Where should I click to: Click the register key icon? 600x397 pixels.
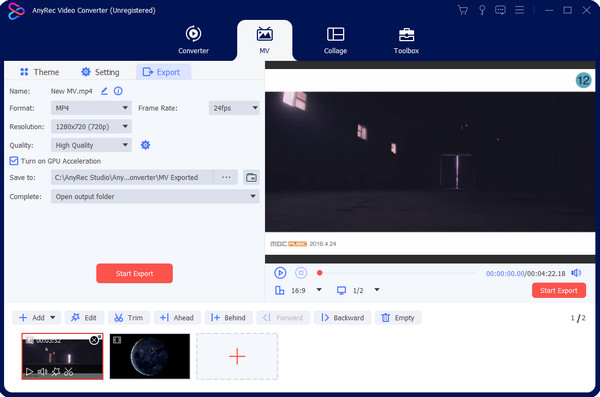(x=482, y=10)
